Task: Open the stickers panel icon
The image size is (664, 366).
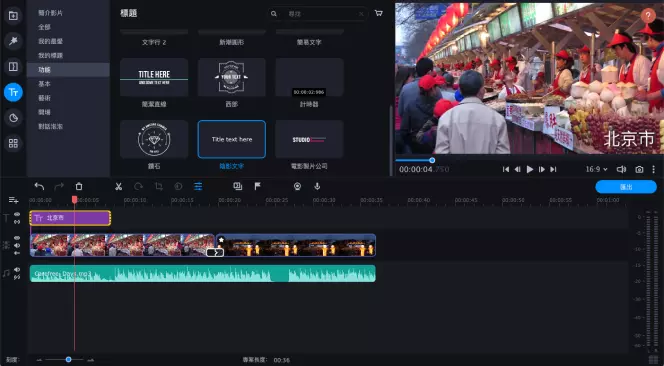Action: coord(13,118)
